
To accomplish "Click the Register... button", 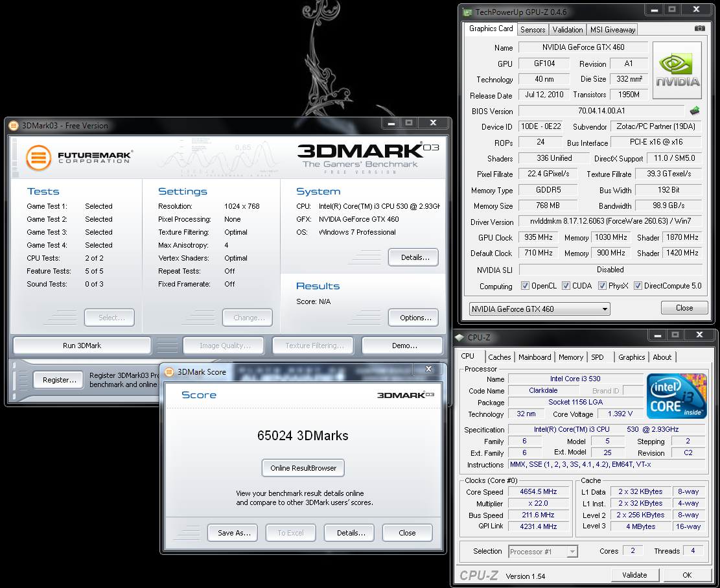I will pos(59,380).
